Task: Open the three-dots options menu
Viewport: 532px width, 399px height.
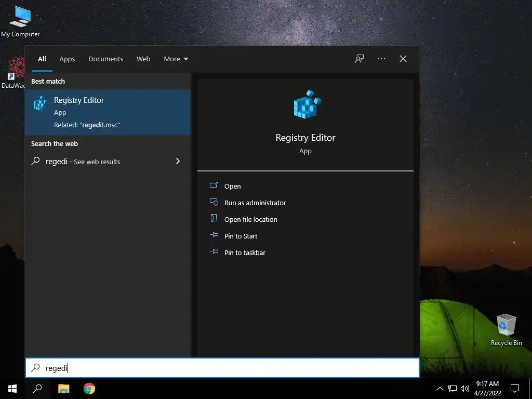Action: pos(381,59)
